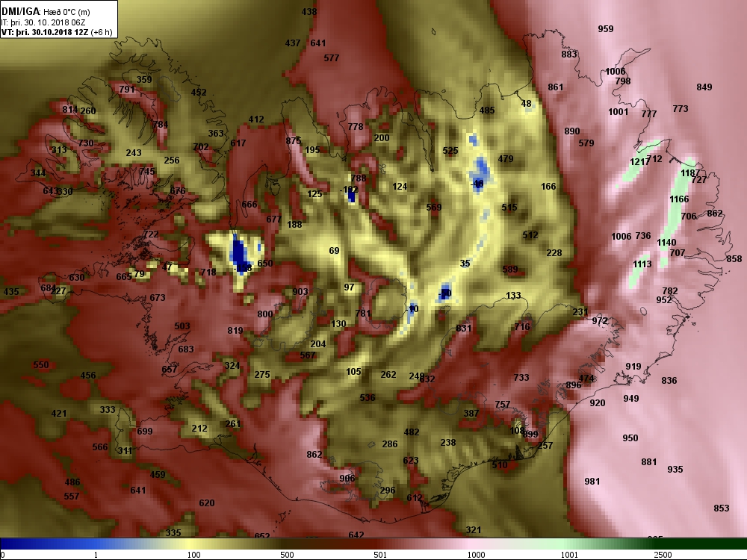The image size is (747, 560).
Task: Click the map value '858'
Action: coord(734,258)
